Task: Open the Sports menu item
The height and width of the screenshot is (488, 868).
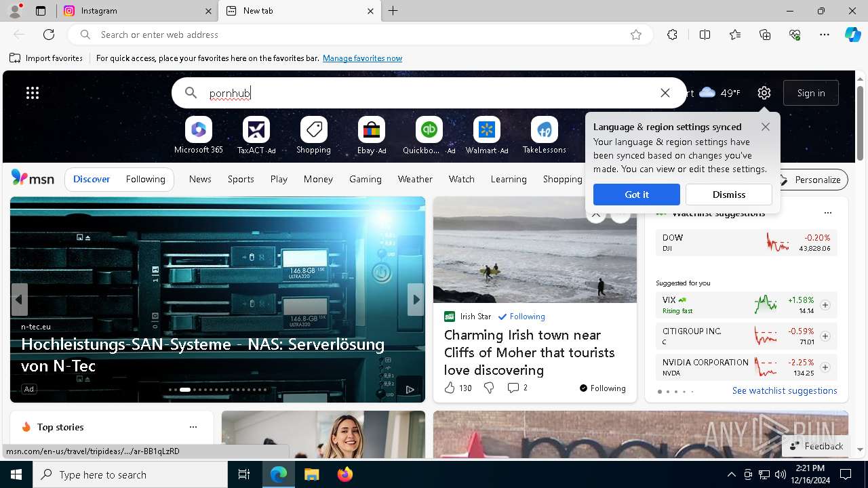Action: tap(241, 179)
